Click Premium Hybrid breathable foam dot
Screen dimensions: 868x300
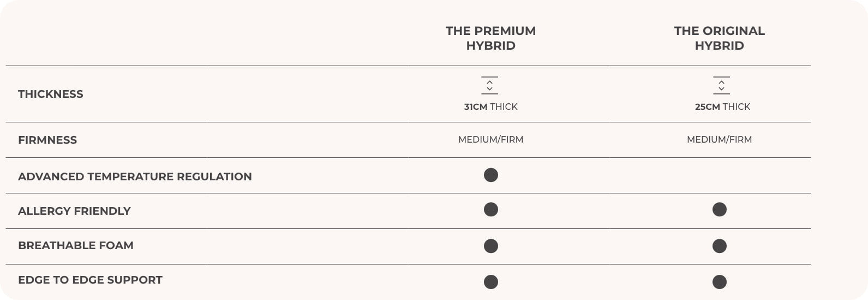[x=491, y=246]
